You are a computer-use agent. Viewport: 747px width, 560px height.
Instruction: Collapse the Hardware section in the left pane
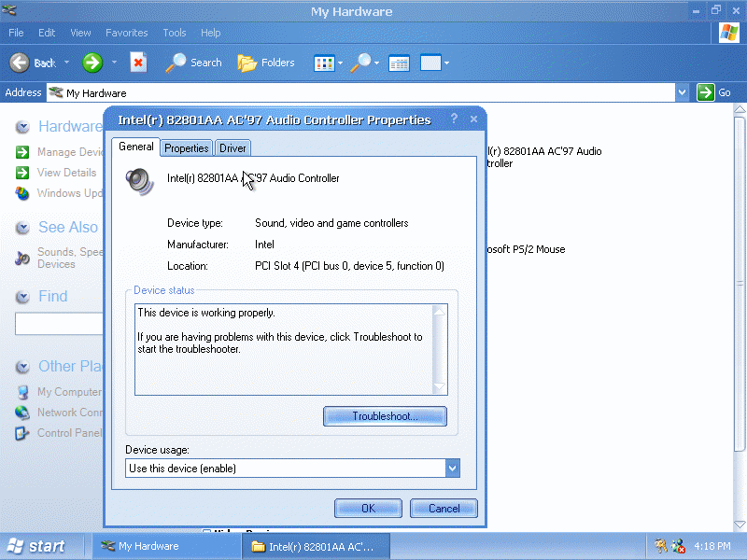[x=22, y=127]
